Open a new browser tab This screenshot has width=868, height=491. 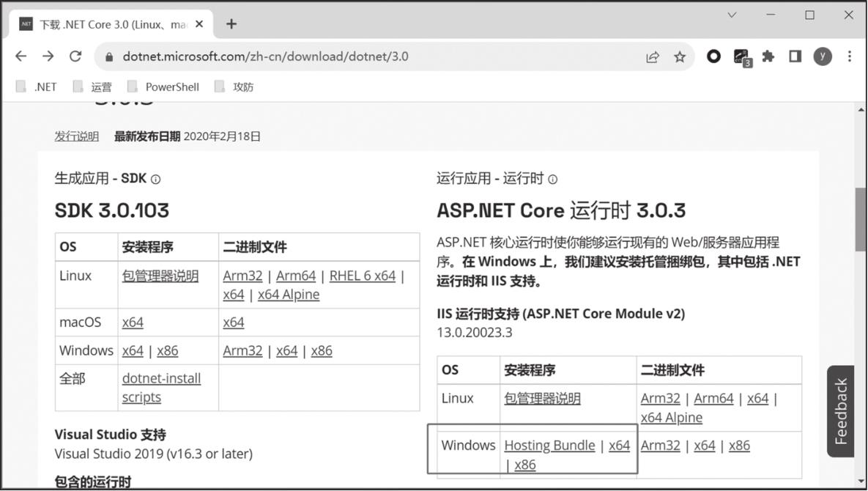tap(231, 23)
